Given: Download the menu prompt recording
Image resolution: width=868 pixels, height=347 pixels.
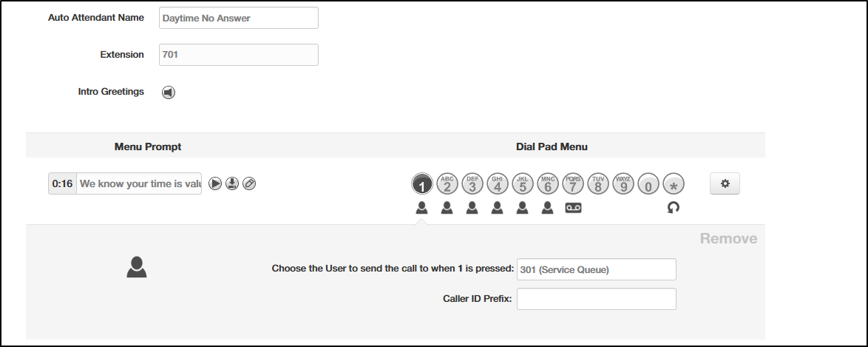Looking at the screenshot, I should tap(232, 183).
